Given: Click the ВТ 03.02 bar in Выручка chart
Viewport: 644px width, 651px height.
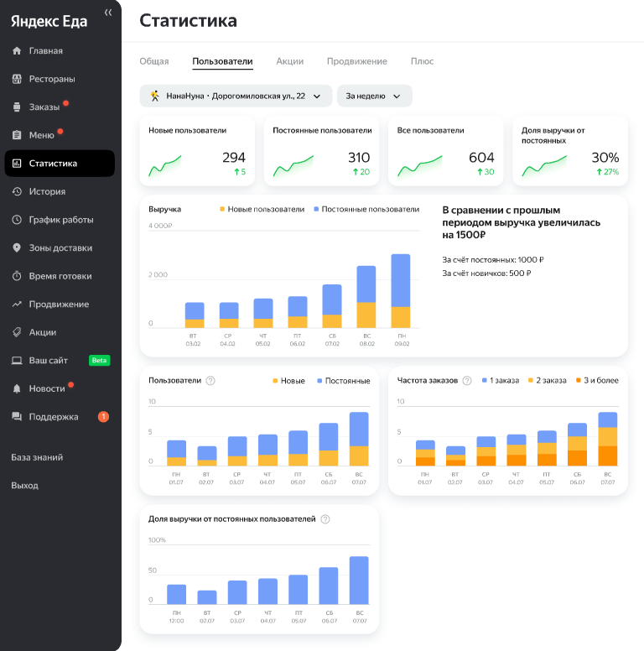Looking at the screenshot, I should pyautogui.click(x=195, y=315).
